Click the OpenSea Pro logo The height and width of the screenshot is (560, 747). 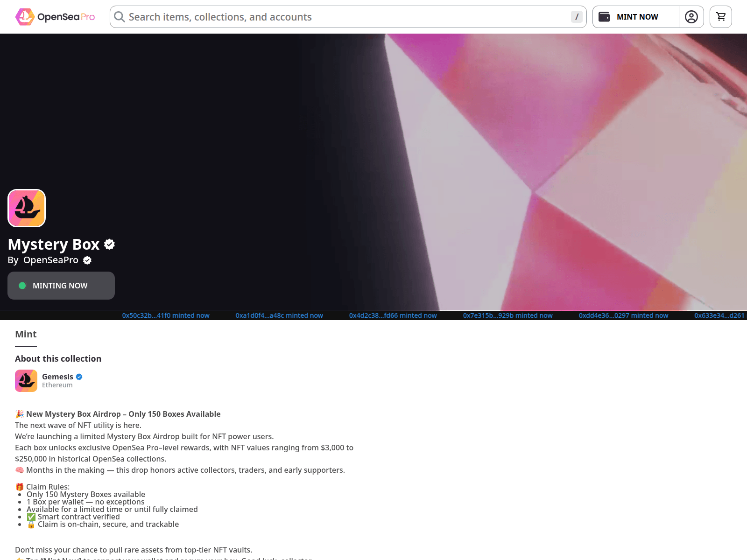55,17
